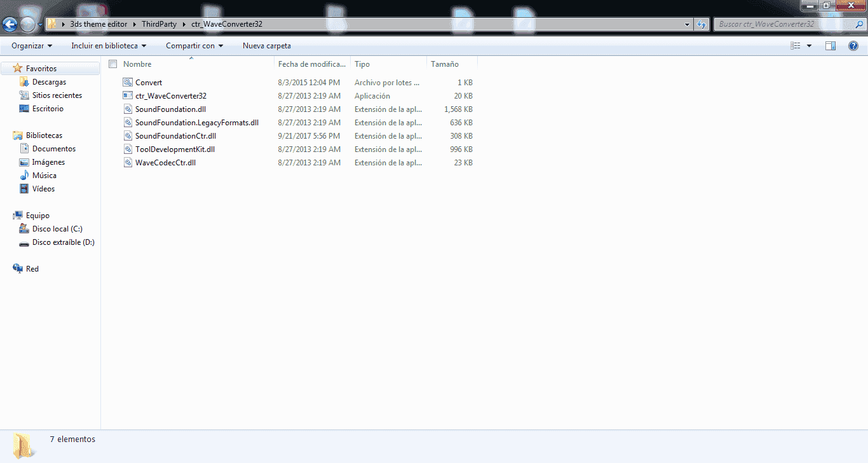Click the refresh button next to address bar

click(701, 24)
